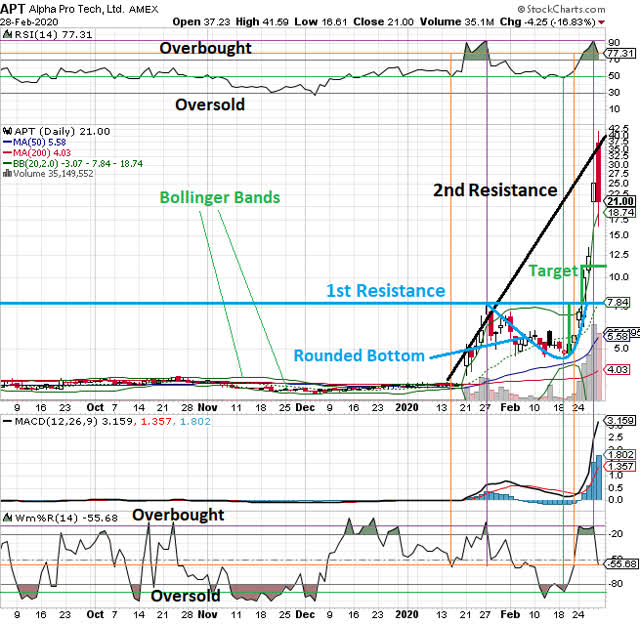Click the tall red last candlestick in the price panel
Screen dimensions: 640x624
click(598, 171)
